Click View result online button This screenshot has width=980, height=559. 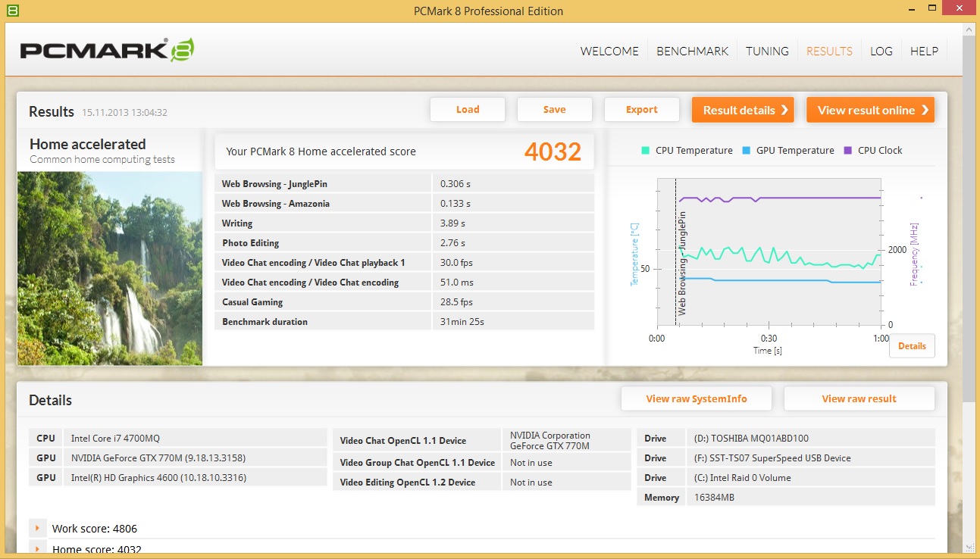(x=870, y=110)
